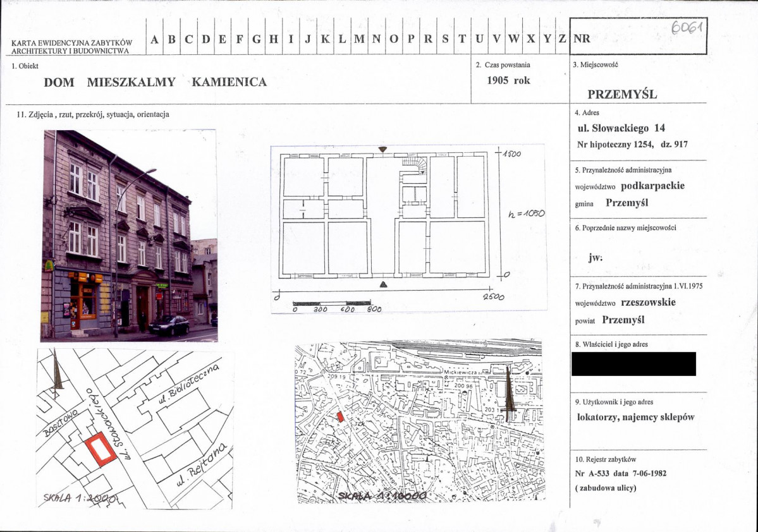758x532 pixels.
Task: Click the black triangle below the floor plan
Action: [x=382, y=285]
